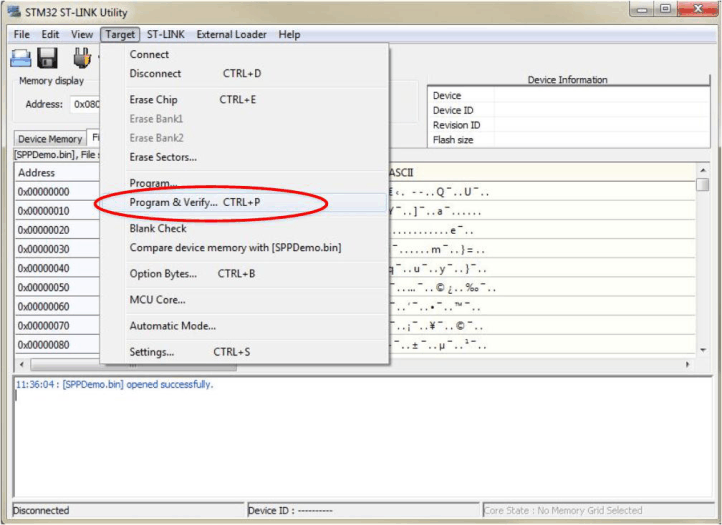Choose Blank Check menu item
The width and height of the screenshot is (722, 525).
coord(158,229)
